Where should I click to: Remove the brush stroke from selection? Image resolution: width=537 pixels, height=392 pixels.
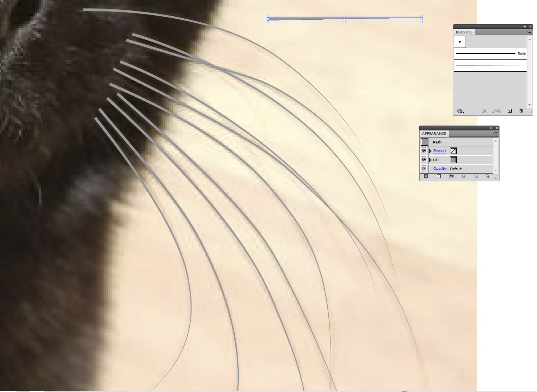pyautogui.click(x=484, y=111)
